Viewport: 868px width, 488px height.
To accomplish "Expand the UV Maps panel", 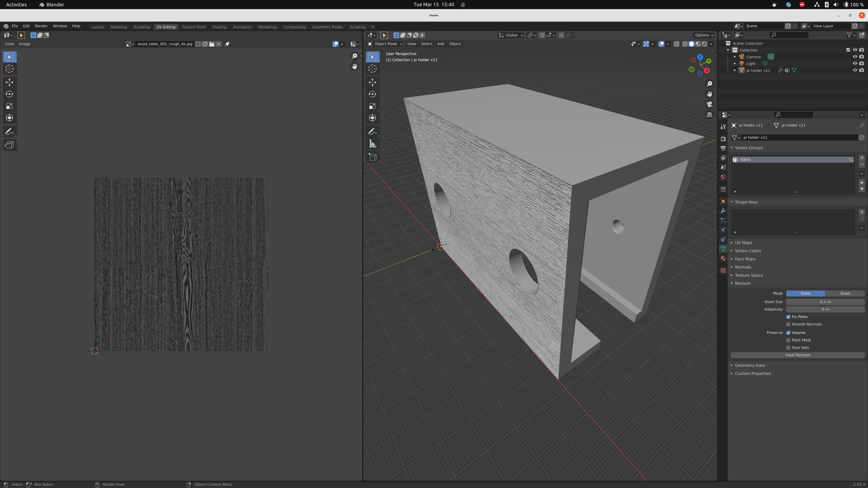I will pyautogui.click(x=743, y=243).
